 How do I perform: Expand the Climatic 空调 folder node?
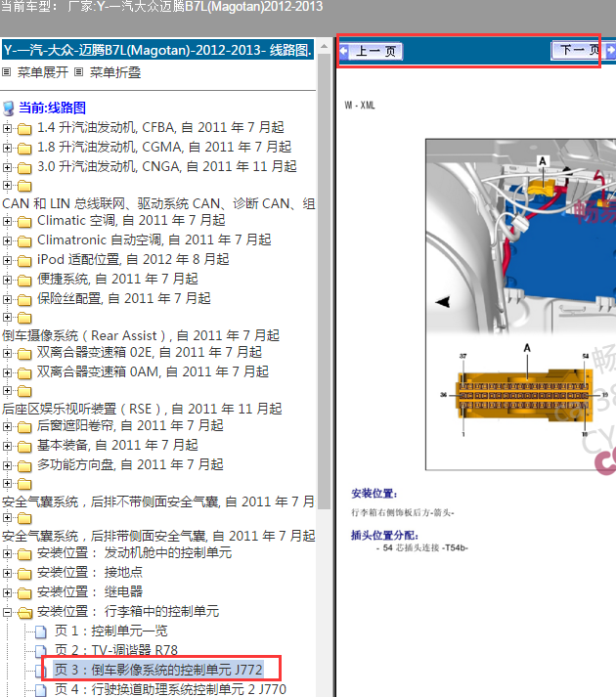(7, 221)
